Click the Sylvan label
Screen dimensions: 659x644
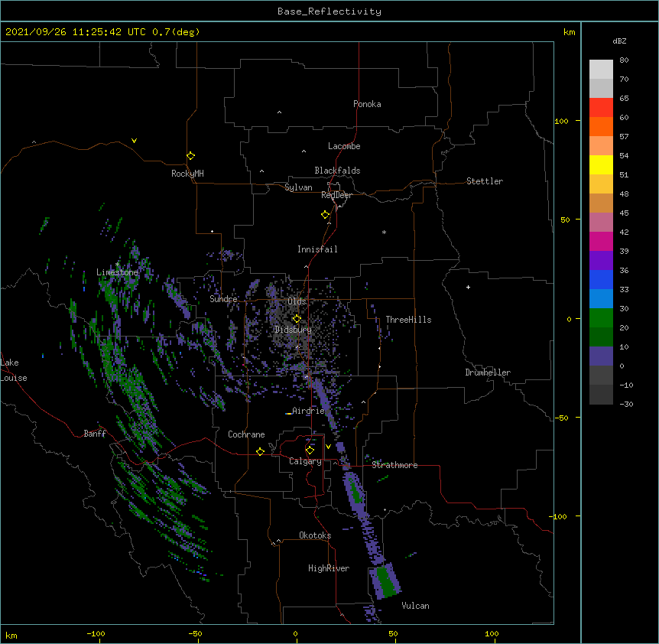point(298,187)
